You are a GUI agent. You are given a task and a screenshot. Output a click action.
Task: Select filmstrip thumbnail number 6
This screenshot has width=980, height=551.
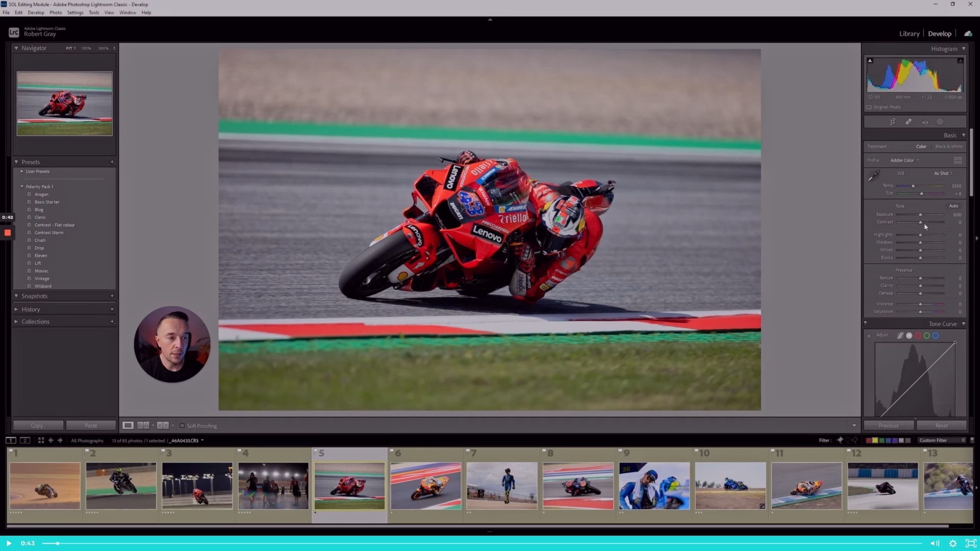point(426,485)
